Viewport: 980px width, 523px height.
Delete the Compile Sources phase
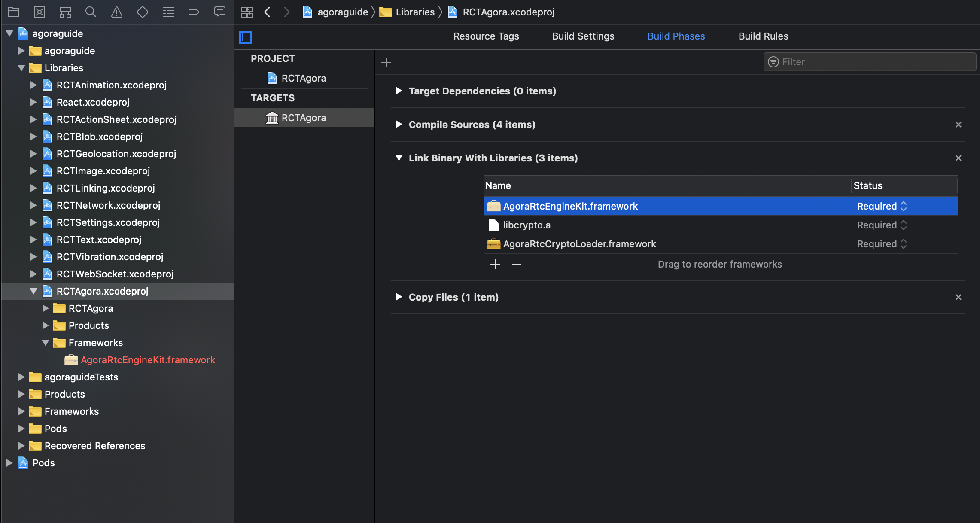pyautogui.click(x=959, y=125)
